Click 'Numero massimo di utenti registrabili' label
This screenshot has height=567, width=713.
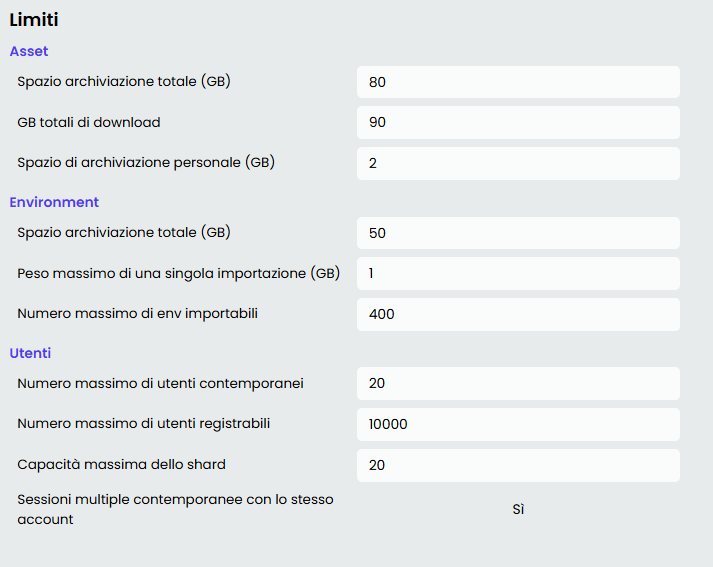[143, 423]
